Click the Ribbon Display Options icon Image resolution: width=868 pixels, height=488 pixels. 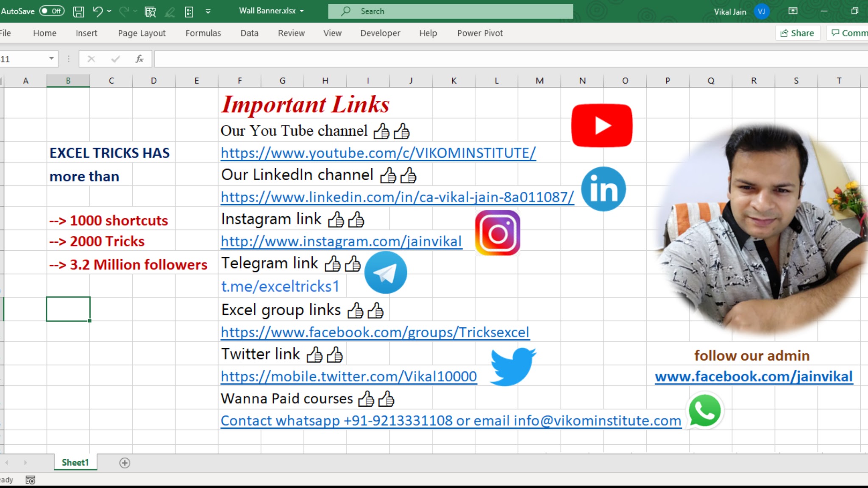793,11
